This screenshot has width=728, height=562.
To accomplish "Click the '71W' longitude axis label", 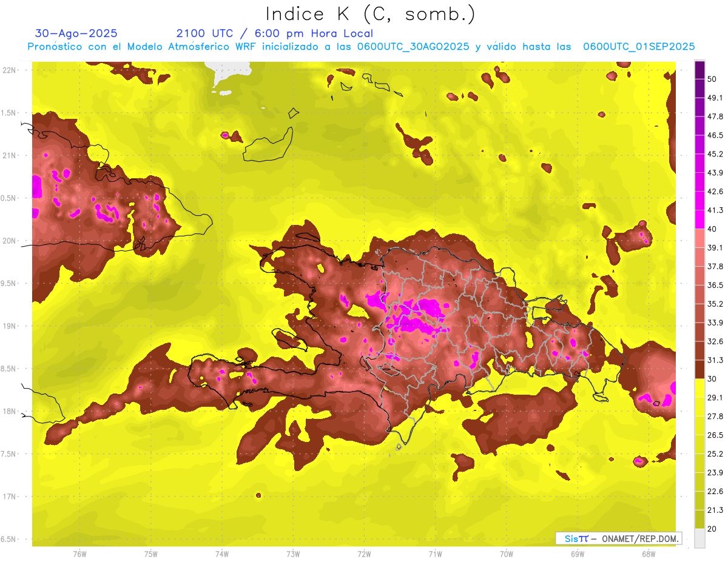I will click(435, 554).
